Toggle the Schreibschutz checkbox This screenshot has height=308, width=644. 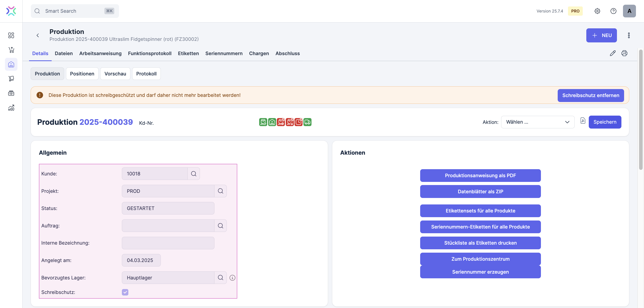125,292
